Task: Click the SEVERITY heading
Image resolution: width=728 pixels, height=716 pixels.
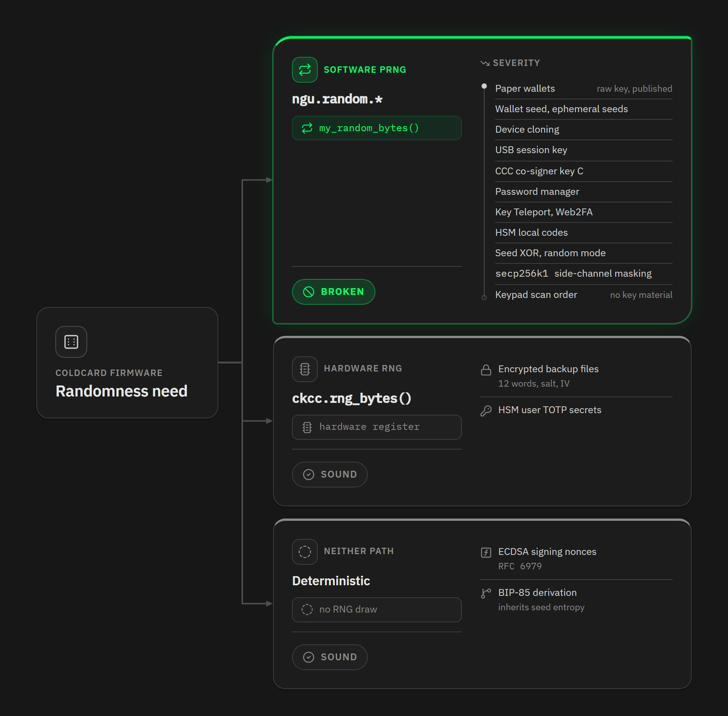Action: pyautogui.click(x=516, y=63)
